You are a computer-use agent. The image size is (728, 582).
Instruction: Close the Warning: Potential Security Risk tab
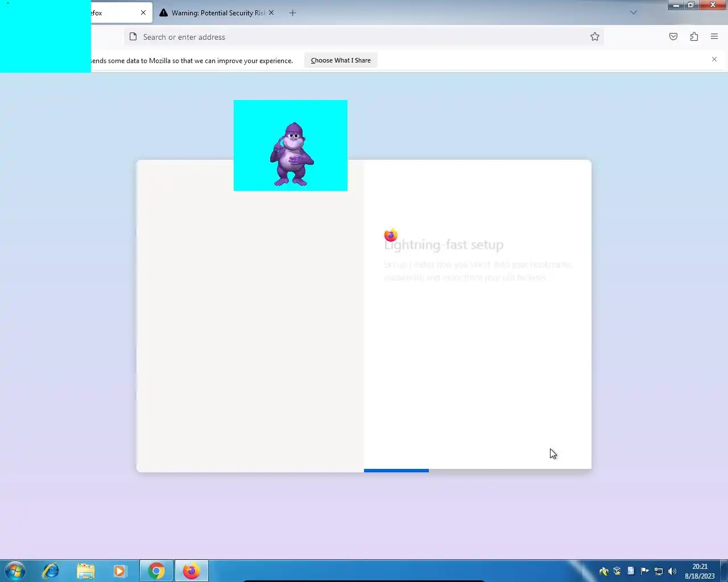pyautogui.click(x=271, y=13)
